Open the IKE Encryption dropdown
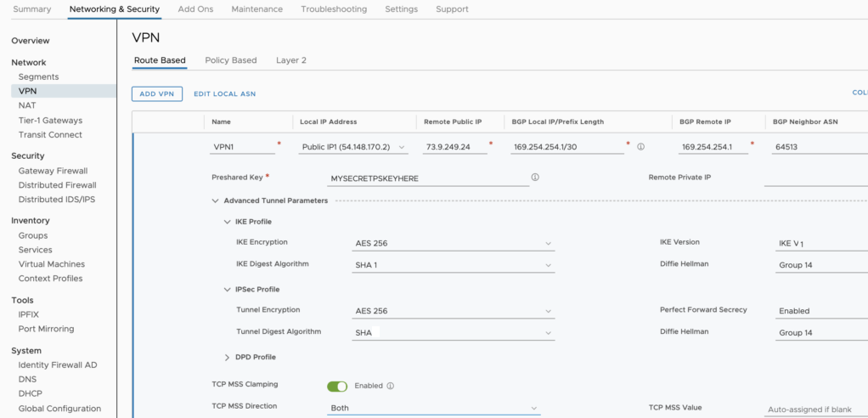Viewport: 868px width, 418px height. click(454, 244)
